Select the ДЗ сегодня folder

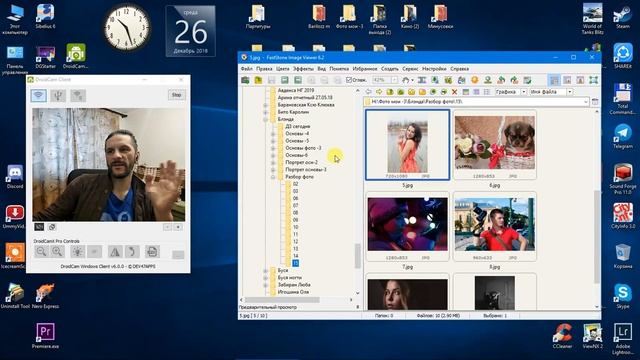pyautogui.click(x=297, y=127)
